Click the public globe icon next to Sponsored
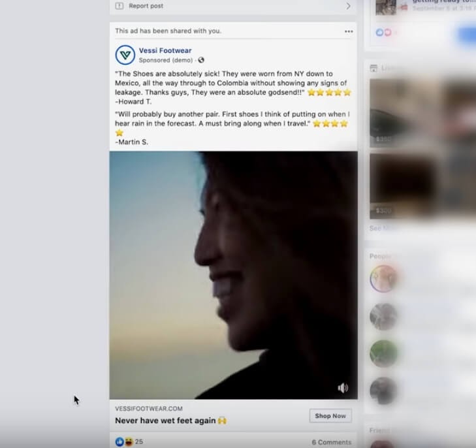 pyautogui.click(x=201, y=60)
